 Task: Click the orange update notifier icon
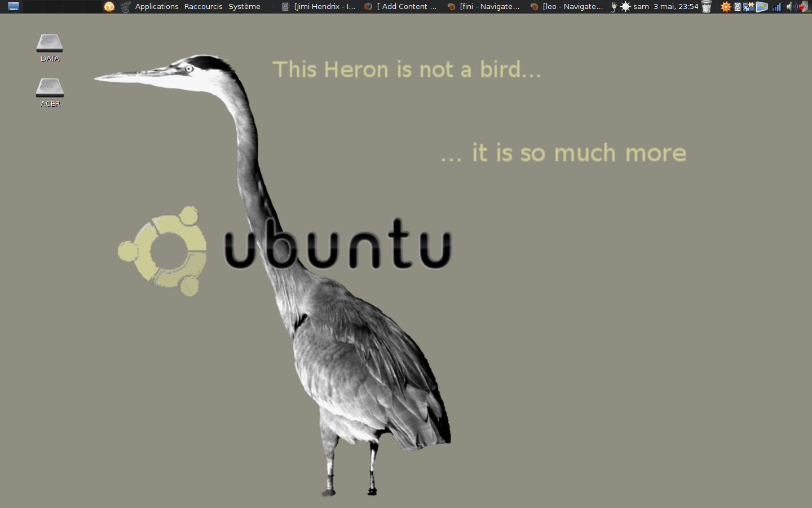[x=726, y=7]
